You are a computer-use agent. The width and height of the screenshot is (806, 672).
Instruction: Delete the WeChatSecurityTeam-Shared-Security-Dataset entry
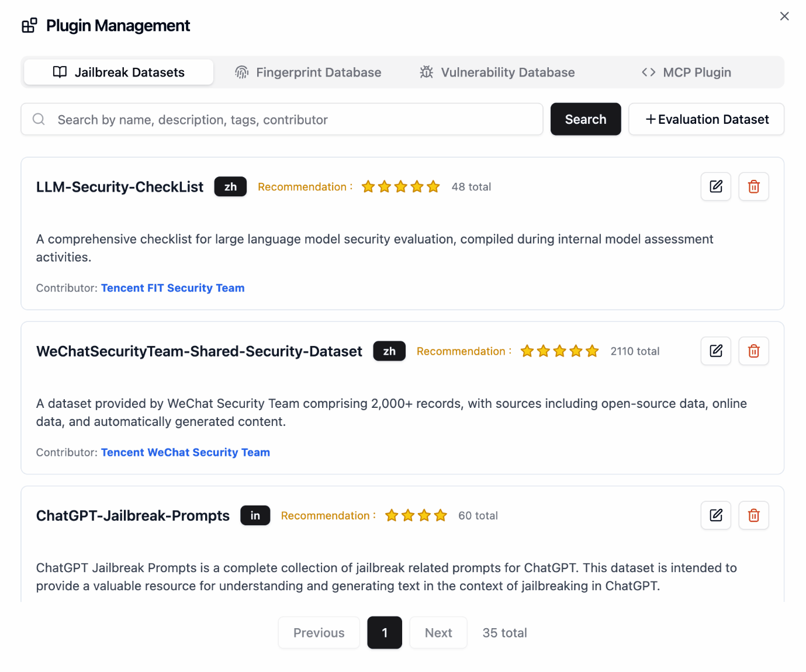753,351
